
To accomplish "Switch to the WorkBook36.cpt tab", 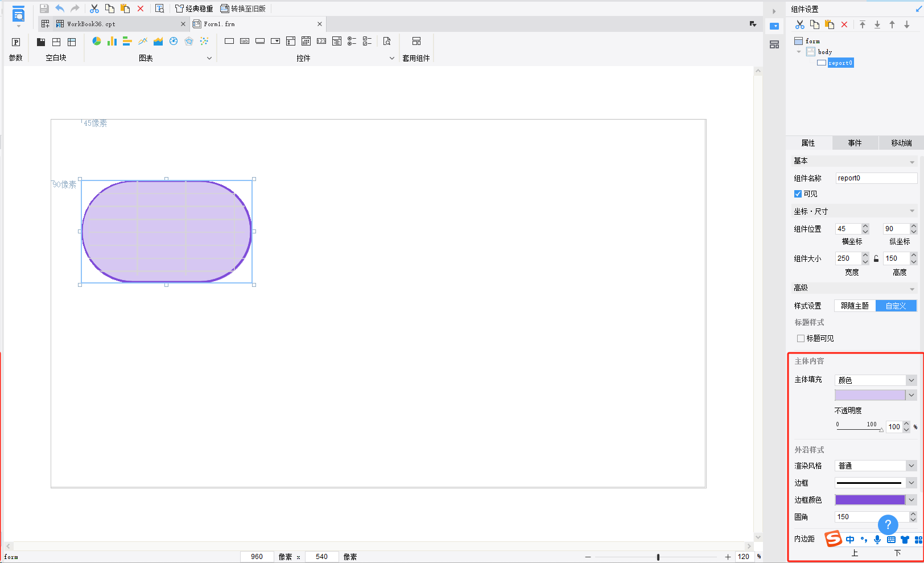I will (x=91, y=24).
